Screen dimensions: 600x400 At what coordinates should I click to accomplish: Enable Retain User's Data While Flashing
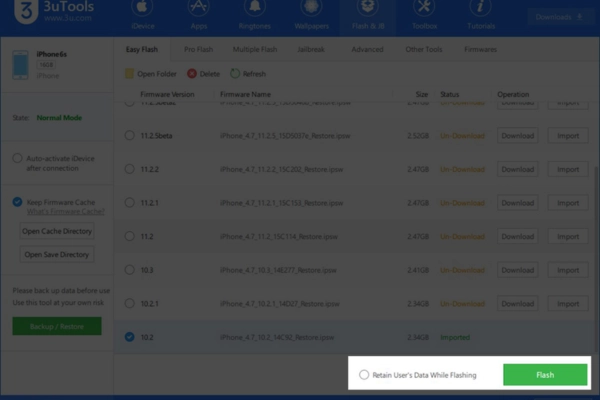click(364, 375)
